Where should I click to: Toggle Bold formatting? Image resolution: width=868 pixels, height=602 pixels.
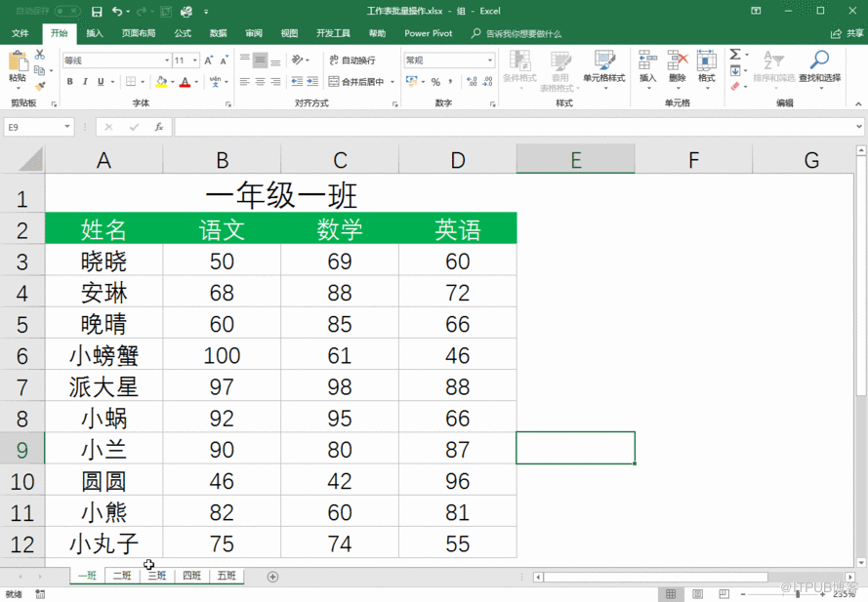(69, 82)
